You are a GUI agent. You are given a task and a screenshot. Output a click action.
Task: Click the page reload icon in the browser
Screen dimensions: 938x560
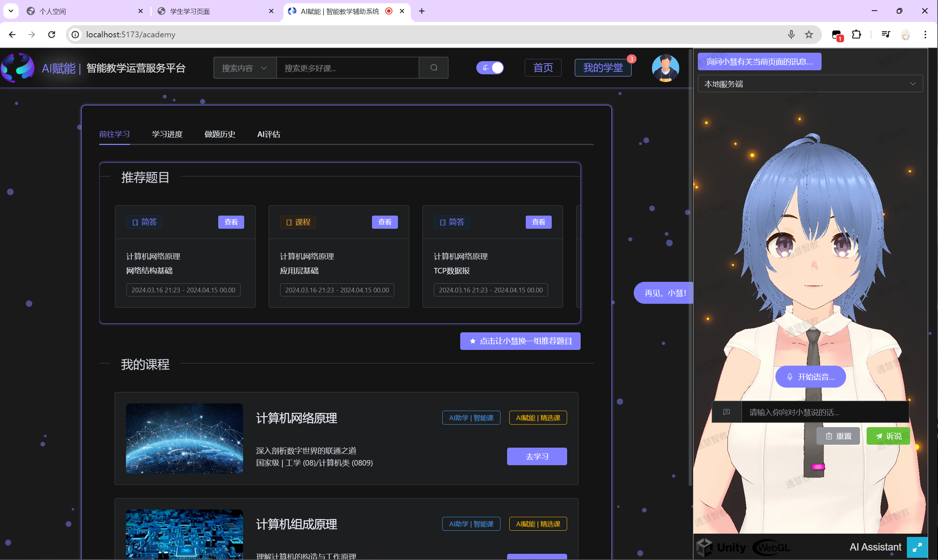[52, 34]
